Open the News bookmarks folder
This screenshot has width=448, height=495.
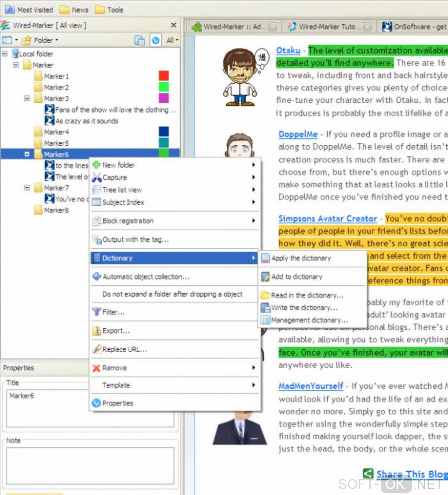[x=74, y=10]
